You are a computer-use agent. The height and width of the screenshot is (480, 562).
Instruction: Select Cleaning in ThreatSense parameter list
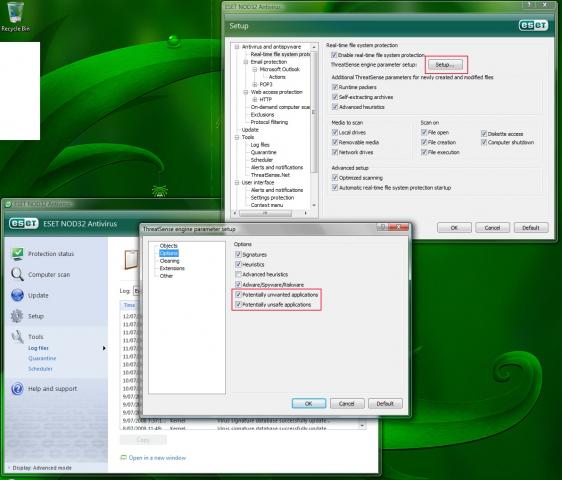click(x=169, y=261)
